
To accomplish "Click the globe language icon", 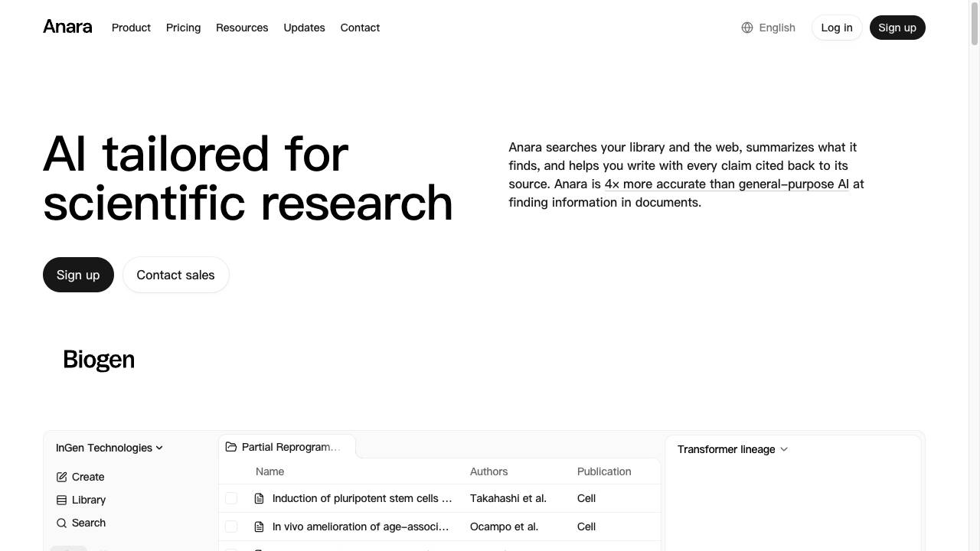I will point(747,28).
